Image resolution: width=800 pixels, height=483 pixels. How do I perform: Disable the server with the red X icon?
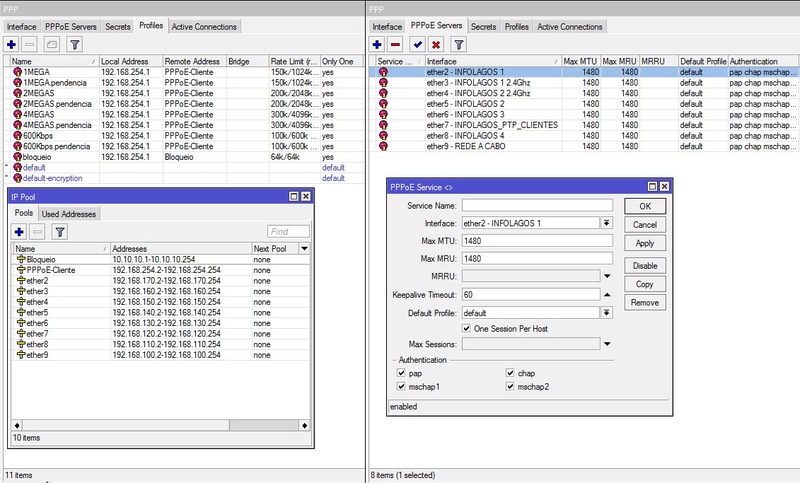436,45
